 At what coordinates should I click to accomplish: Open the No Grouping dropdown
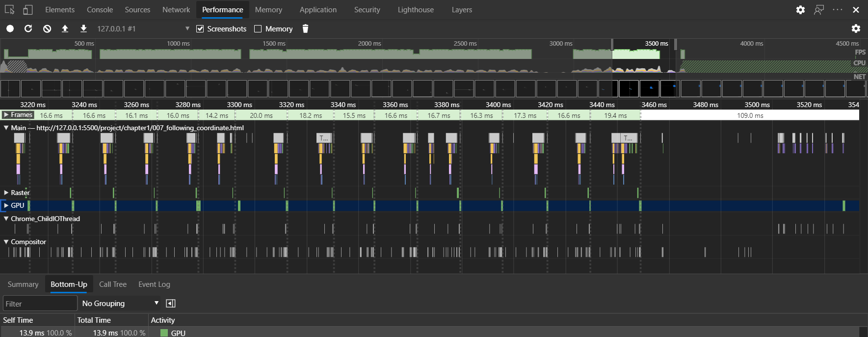(120, 304)
